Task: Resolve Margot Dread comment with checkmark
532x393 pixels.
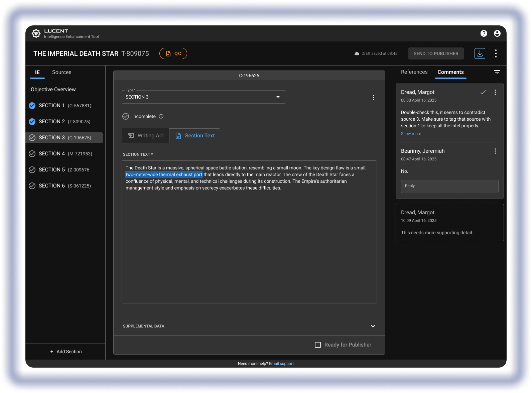Action: click(x=483, y=92)
